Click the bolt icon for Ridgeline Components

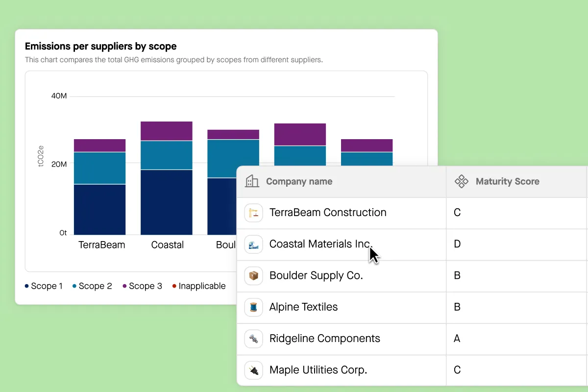pos(253,339)
